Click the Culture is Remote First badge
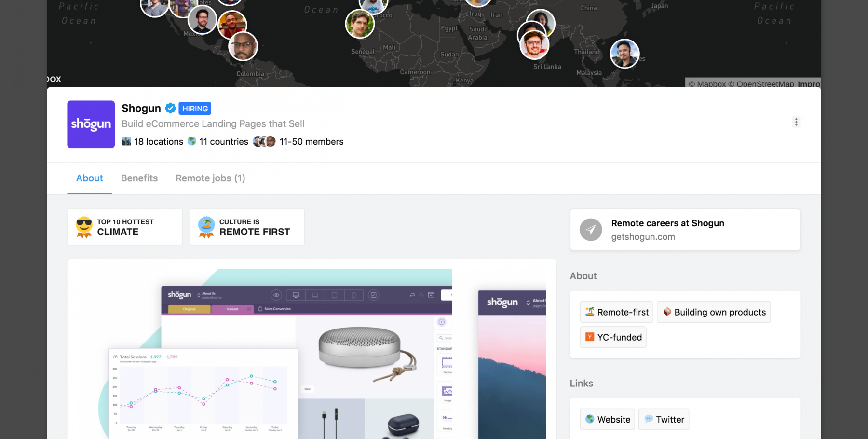Viewport: 868px width, 439px height. click(x=247, y=227)
